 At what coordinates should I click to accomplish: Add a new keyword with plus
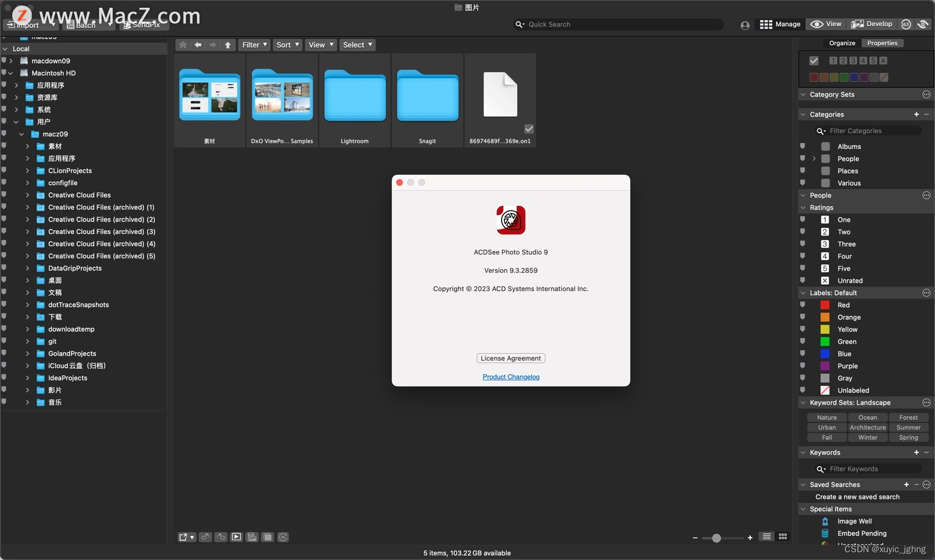(x=916, y=452)
